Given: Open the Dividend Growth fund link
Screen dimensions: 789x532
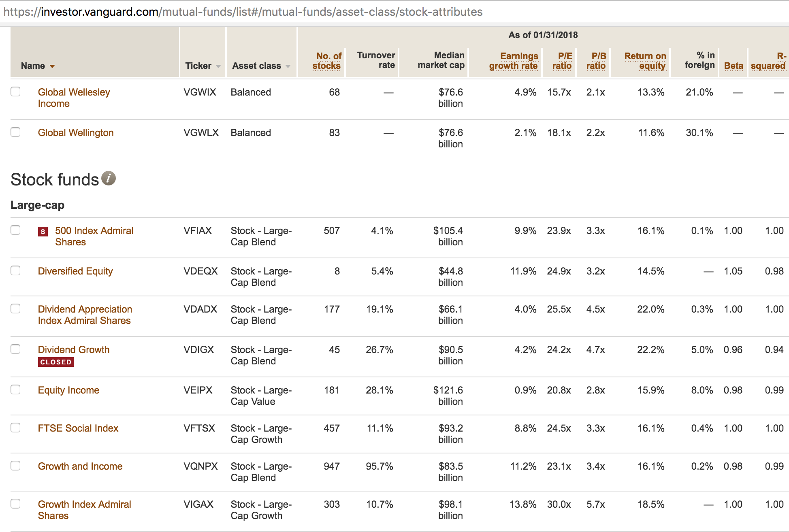Looking at the screenshot, I should 74,349.
